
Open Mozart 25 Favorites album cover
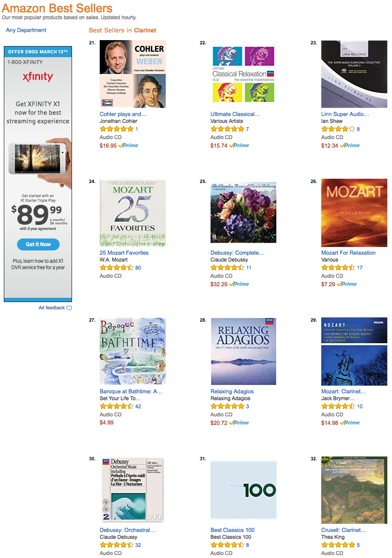133,213
